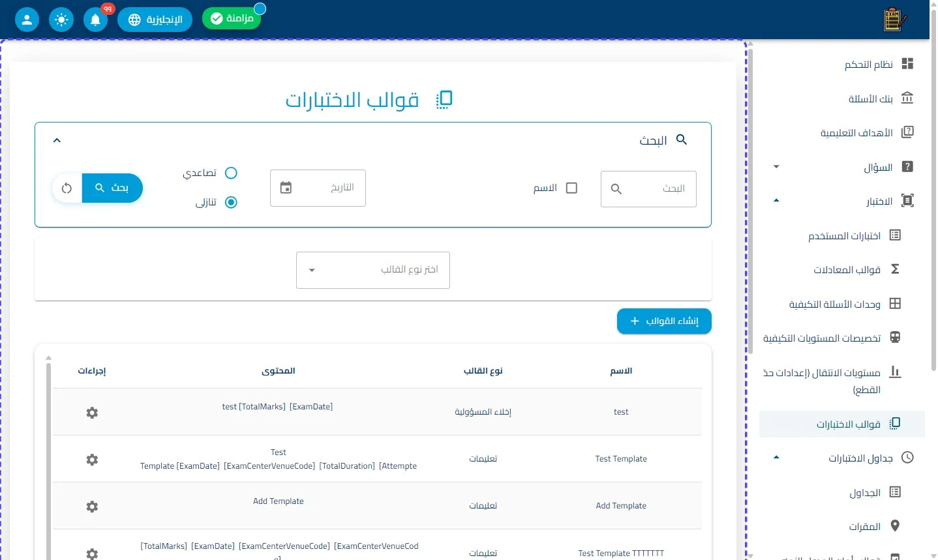Select تصاعدي radio button
This screenshot has width=938, height=560.
click(231, 173)
